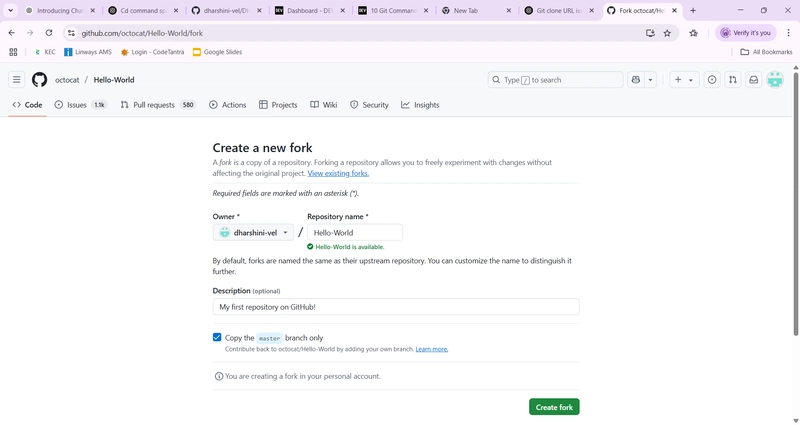Open the notifications inbox icon

point(754,80)
